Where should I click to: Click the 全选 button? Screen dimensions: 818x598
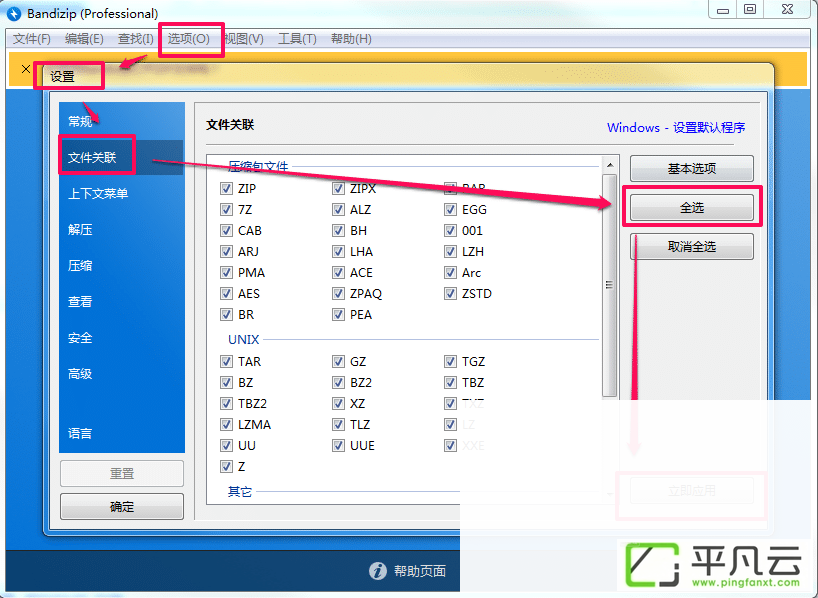click(x=692, y=208)
